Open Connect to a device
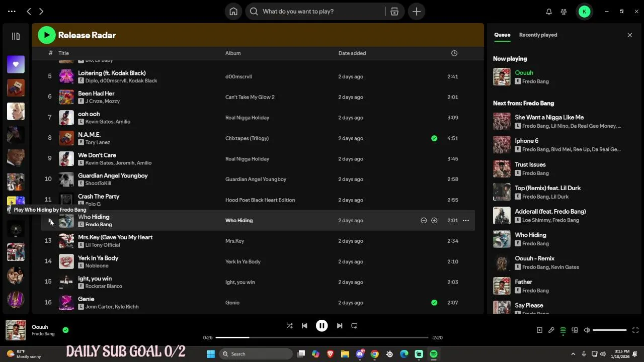 [575, 330]
